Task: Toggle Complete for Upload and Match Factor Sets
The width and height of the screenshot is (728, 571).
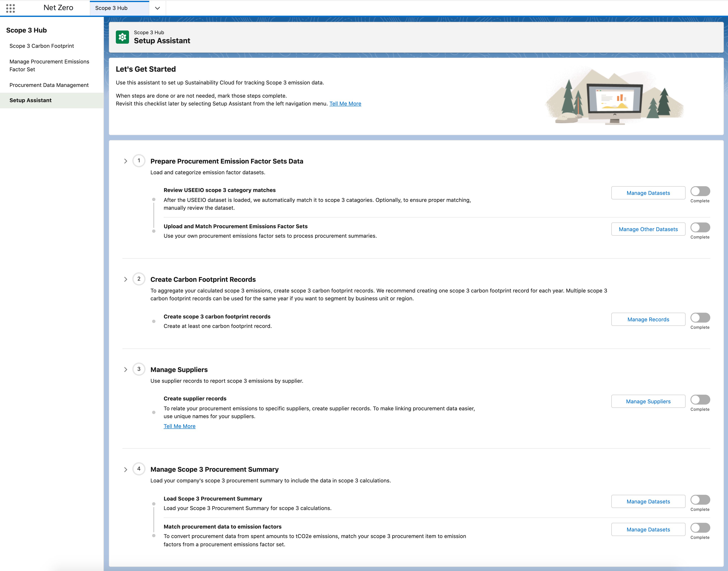Action: click(x=700, y=227)
